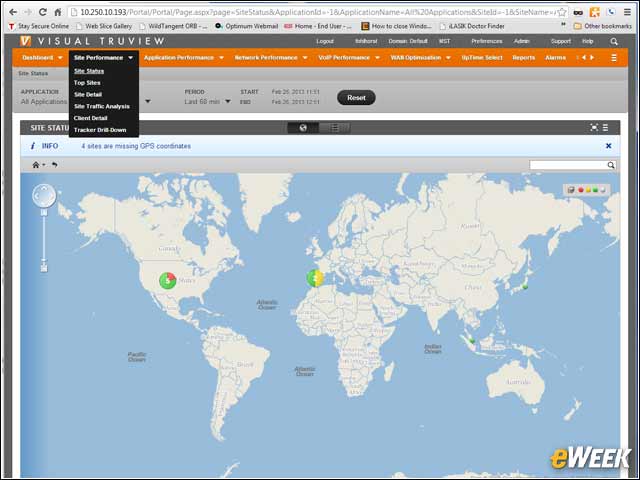640x480 pixels.
Task: Toggle yellow status filter in map legend
Action: (588, 190)
